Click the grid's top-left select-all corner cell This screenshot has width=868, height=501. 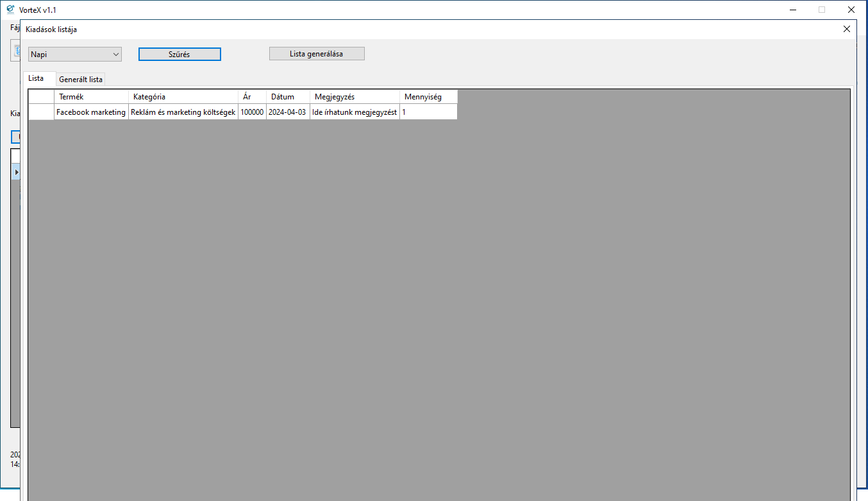41,97
